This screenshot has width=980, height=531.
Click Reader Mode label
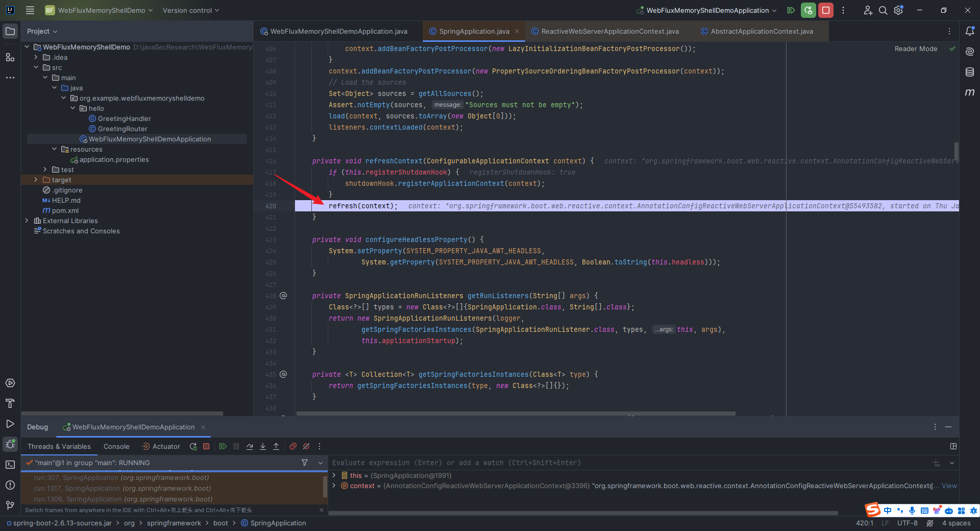point(916,49)
